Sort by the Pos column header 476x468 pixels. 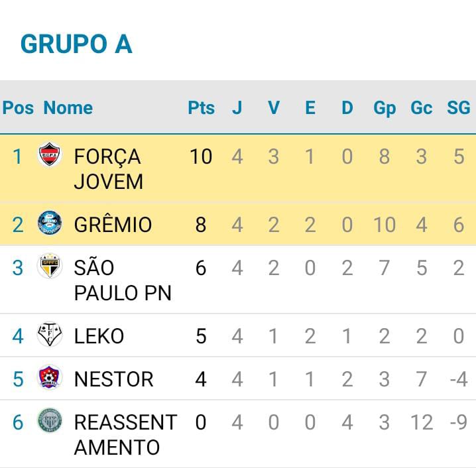18,108
